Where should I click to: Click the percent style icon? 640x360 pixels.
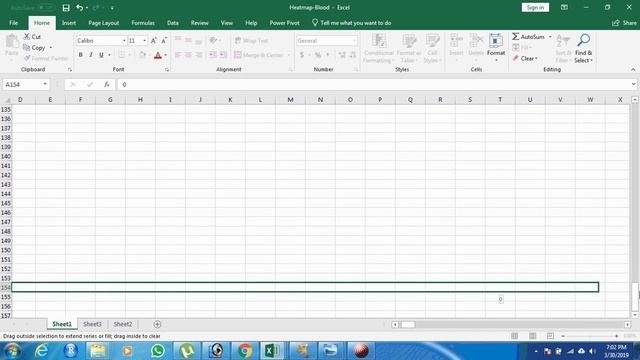point(318,55)
